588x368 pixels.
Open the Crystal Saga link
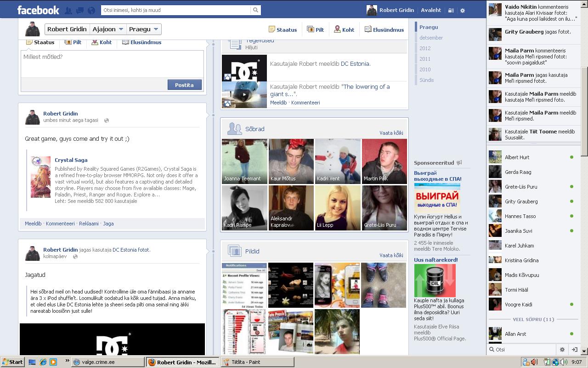pyautogui.click(x=71, y=160)
